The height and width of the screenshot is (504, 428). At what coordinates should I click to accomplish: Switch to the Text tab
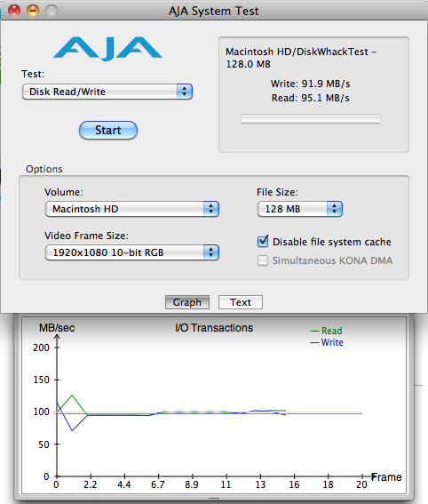click(241, 302)
